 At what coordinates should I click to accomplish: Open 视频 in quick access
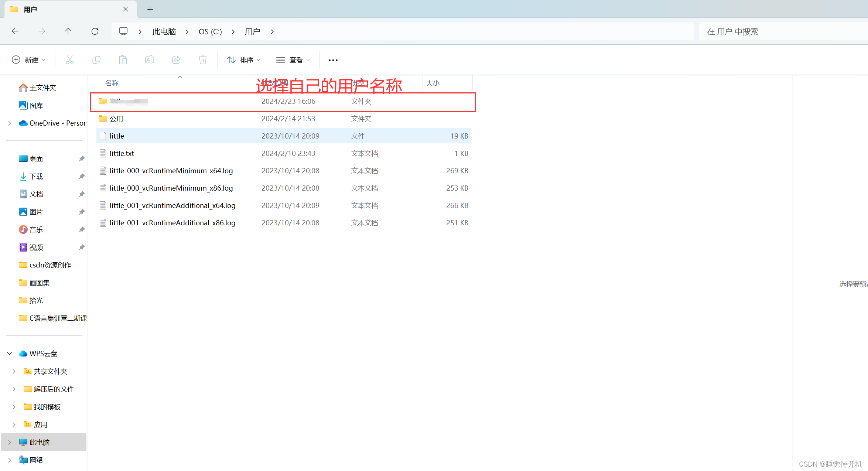tap(31, 247)
